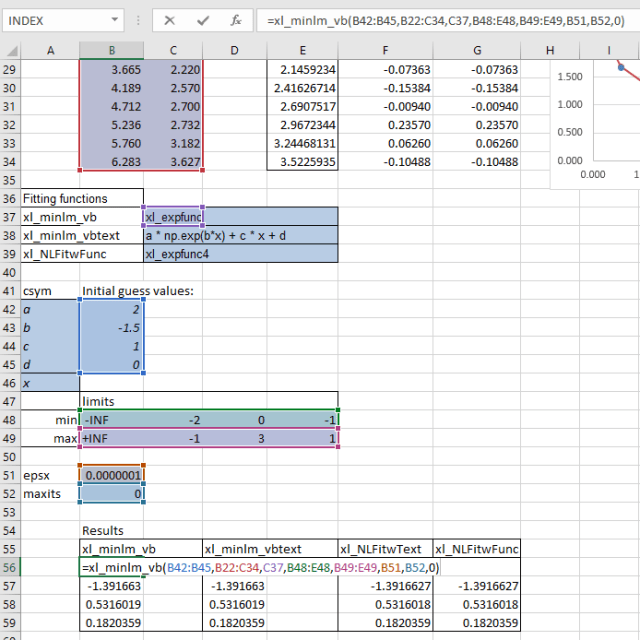640x640 pixels.
Task: Select the column E header
Action: (x=303, y=50)
